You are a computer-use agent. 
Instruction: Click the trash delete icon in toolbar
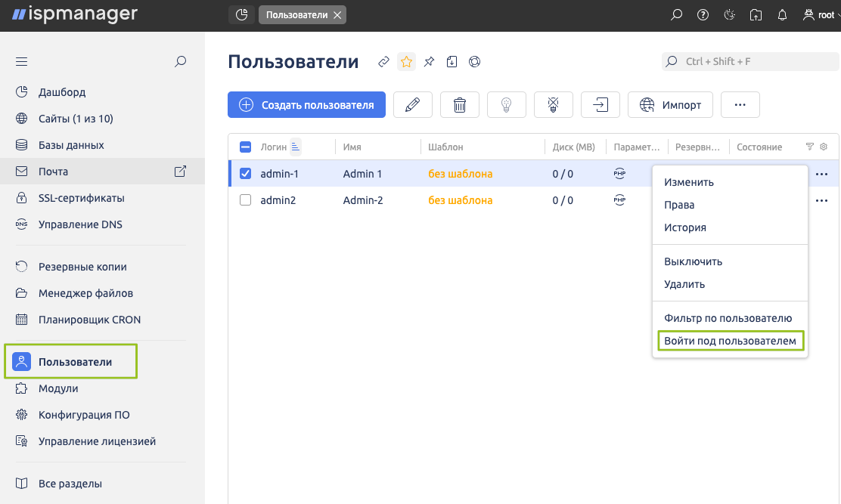click(x=459, y=105)
